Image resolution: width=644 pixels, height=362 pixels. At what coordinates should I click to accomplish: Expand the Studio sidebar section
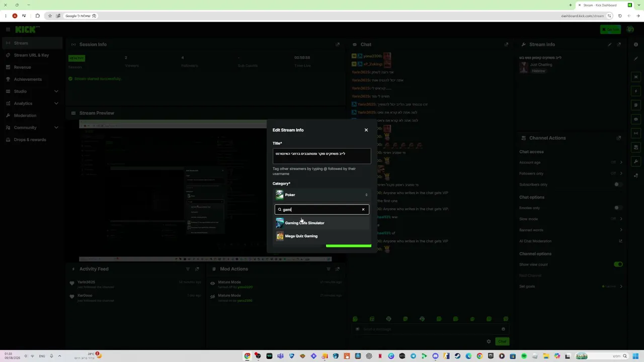tap(32, 92)
